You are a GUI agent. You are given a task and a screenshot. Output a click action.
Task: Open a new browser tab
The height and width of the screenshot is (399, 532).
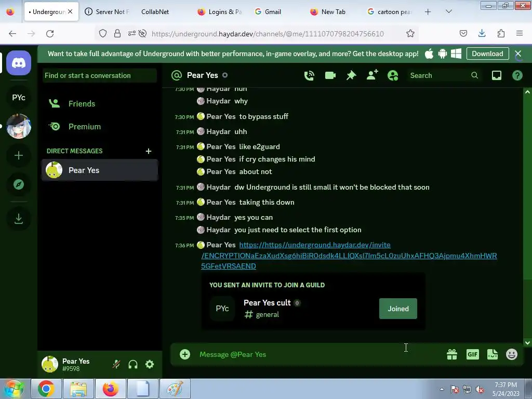coord(428,12)
